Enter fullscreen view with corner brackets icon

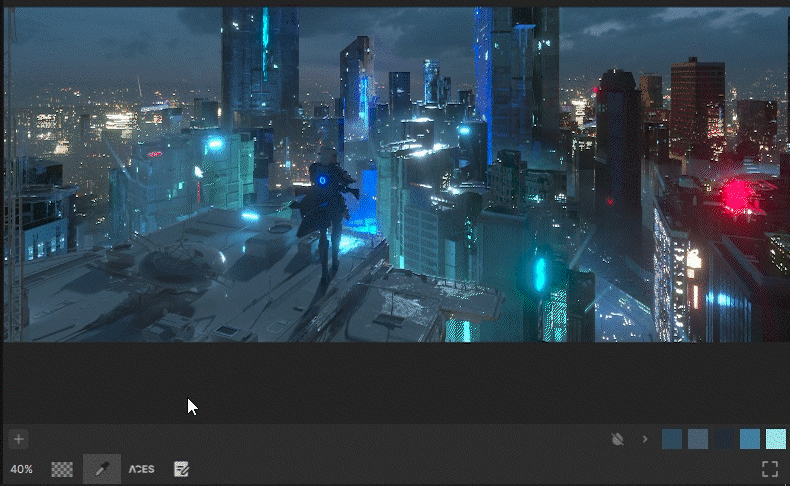(770, 469)
